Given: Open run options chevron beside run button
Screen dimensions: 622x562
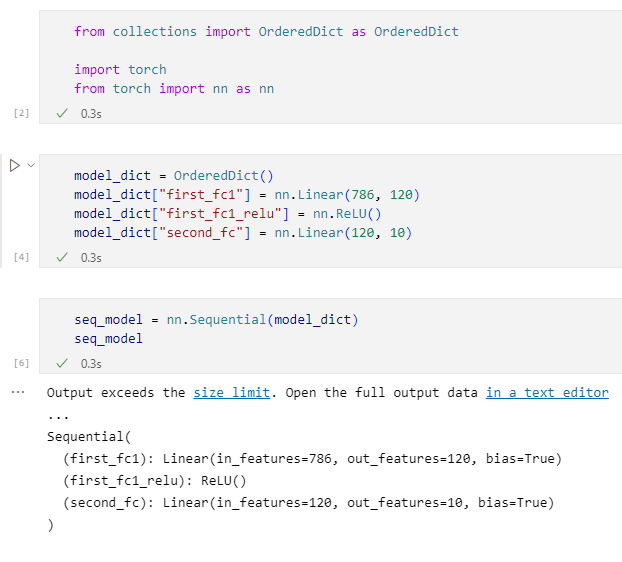Looking at the screenshot, I should [31, 165].
